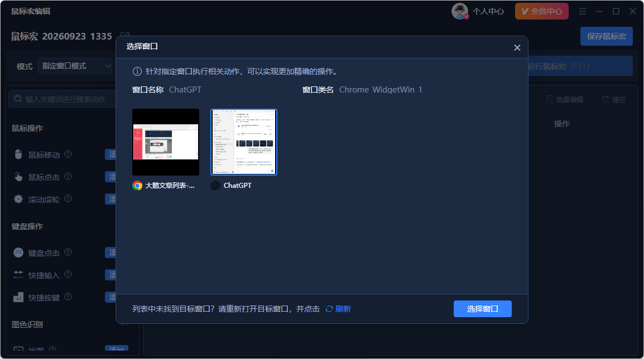The image size is (644, 359).
Task: Click the 快捷输入 icon
Action: 18,275
